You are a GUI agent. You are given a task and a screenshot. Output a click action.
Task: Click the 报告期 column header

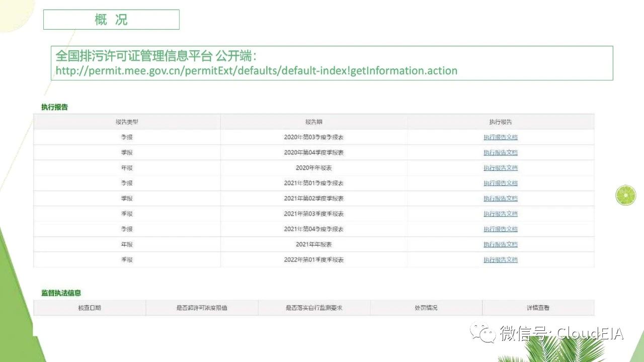(x=314, y=122)
